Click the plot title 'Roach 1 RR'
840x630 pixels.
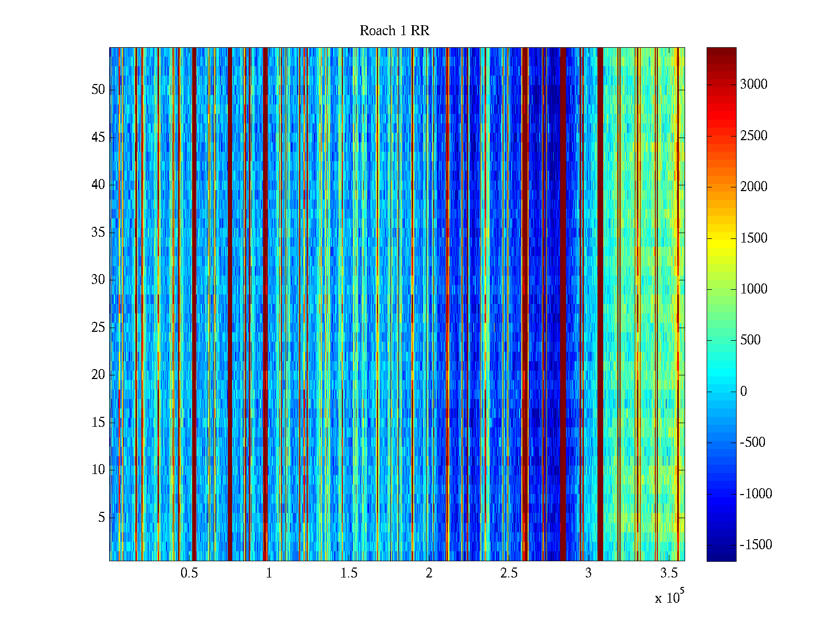394,31
